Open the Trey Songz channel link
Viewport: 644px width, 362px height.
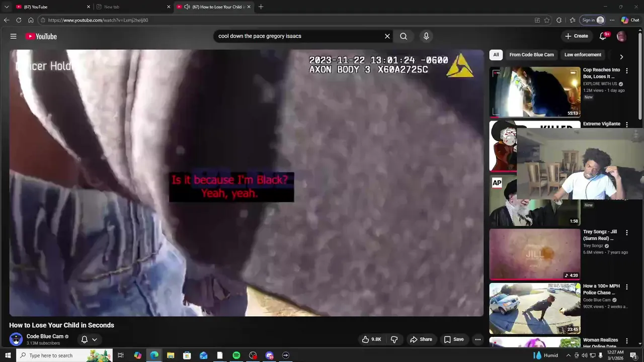click(593, 246)
